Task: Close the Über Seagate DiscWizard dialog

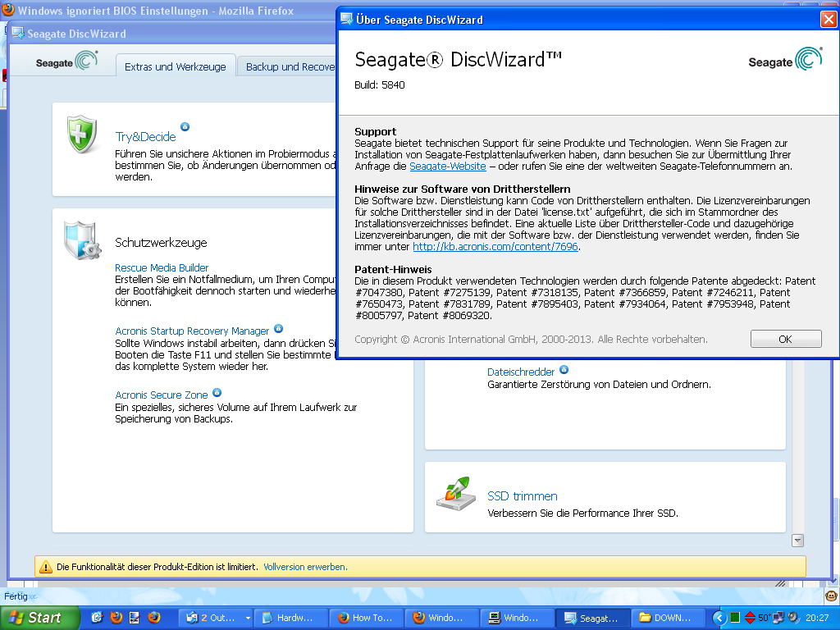Action: pos(829,20)
